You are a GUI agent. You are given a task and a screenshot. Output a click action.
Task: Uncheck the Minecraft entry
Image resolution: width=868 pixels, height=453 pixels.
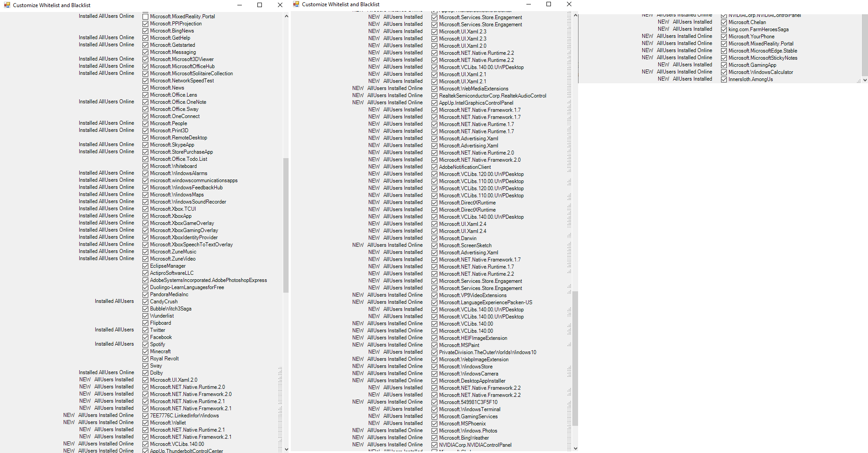145,351
